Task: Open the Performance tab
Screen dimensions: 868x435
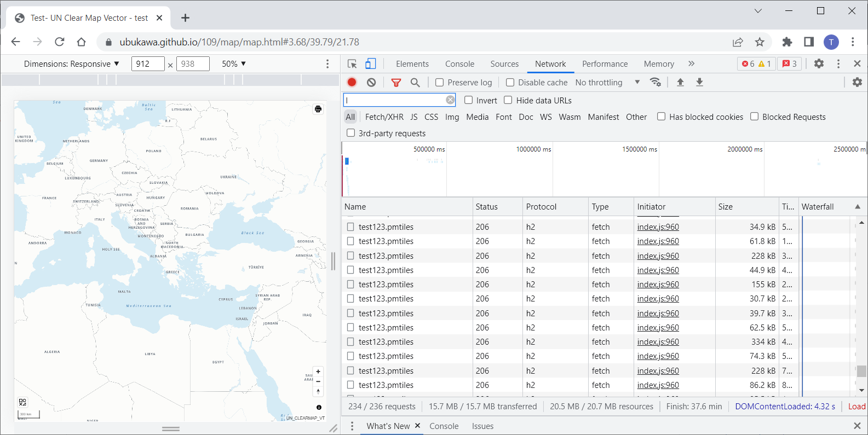Action: tap(605, 64)
